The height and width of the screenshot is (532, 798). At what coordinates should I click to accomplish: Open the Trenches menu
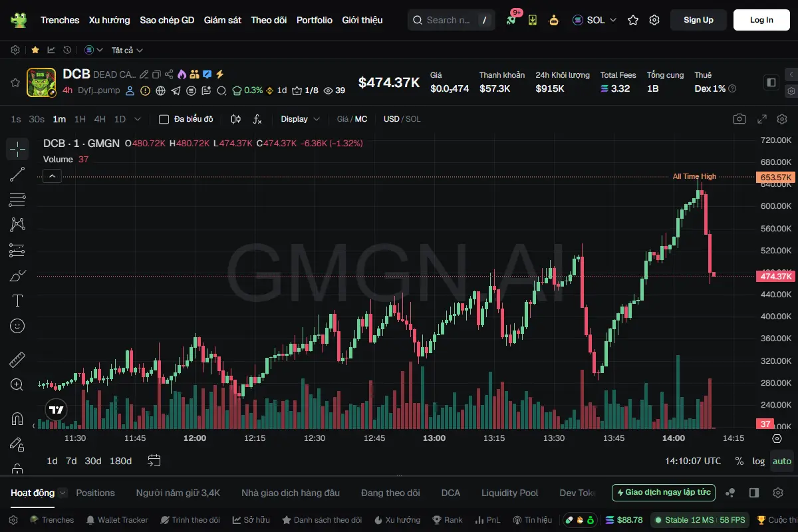click(60, 20)
